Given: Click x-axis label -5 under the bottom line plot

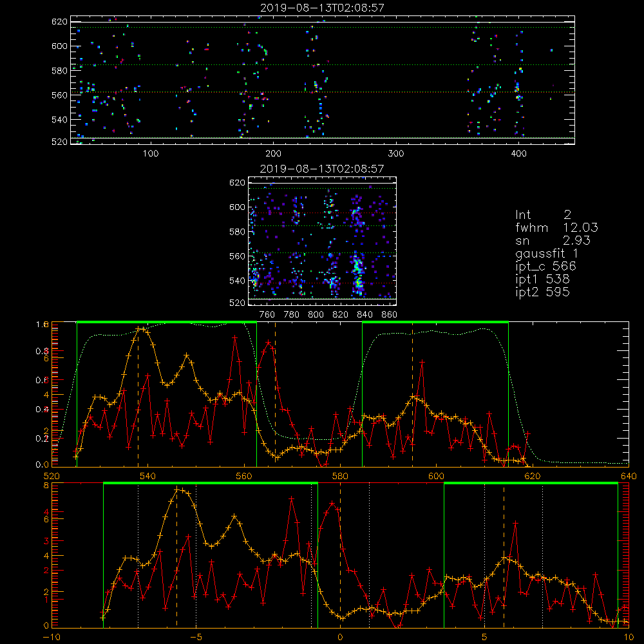Looking at the screenshot, I should (x=196, y=638).
